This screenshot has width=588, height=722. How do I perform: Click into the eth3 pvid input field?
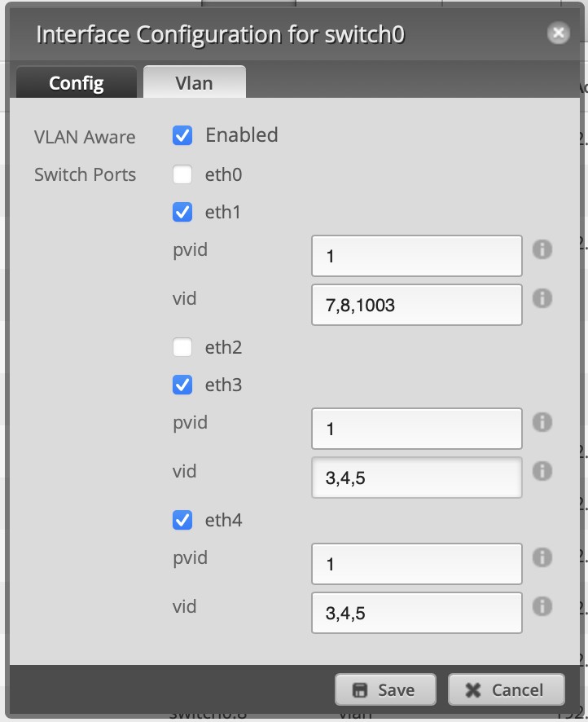click(x=417, y=429)
